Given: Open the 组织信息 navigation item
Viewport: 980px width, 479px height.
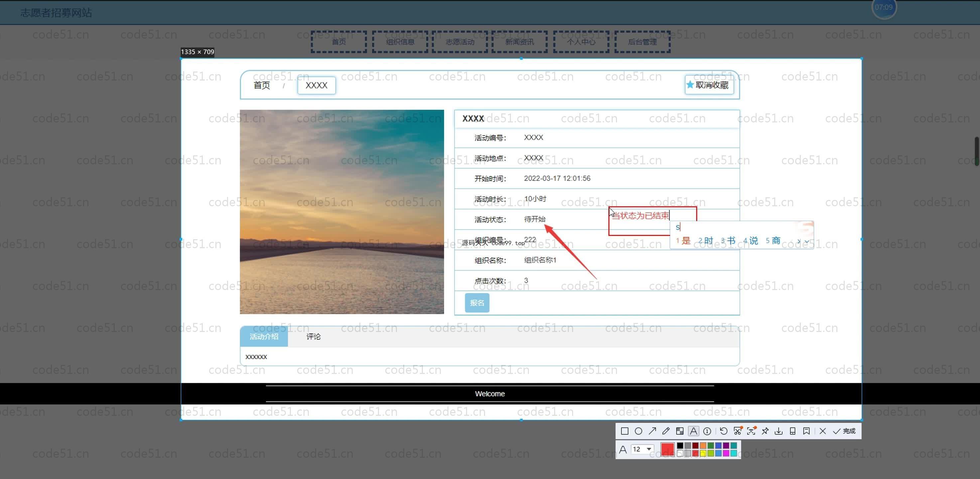Looking at the screenshot, I should [x=400, y=42].
